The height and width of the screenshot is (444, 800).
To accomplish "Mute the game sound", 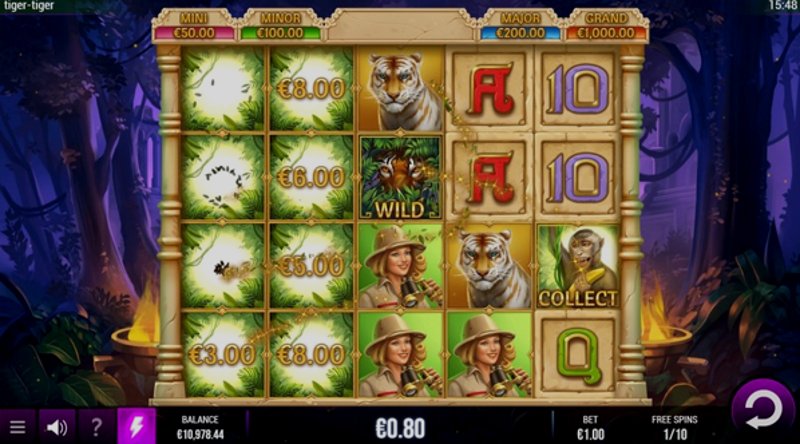I will click(x=57, y=427).
